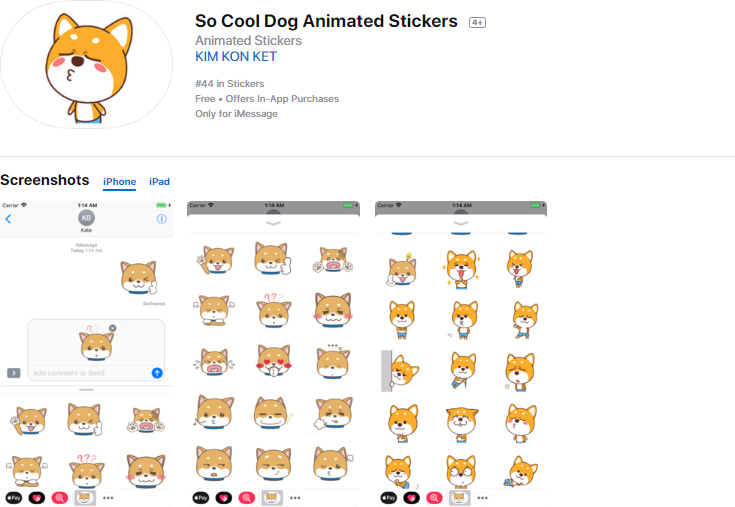Click the Apple Pay icon in first screenshot
The height and width of the screenshot is (507, 735).
tap(14, 497)
